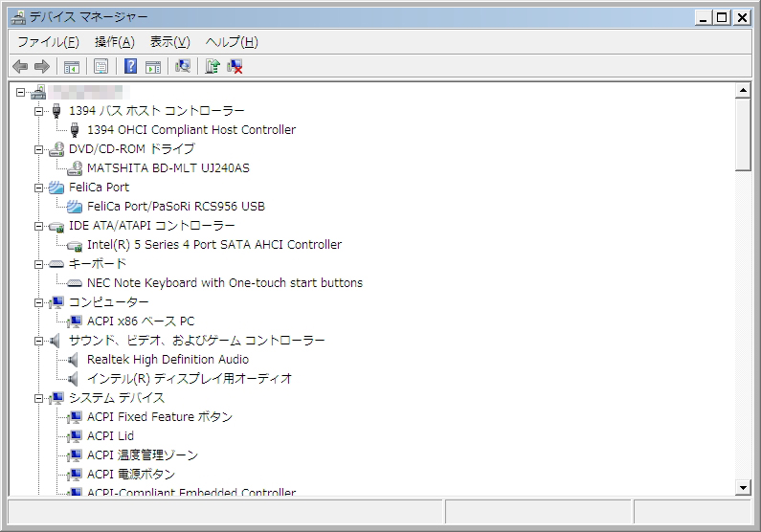Collapse IDE ATA/ATAPI コントローラー category
Screen dimensions: 761x532
tap(39, 226)
